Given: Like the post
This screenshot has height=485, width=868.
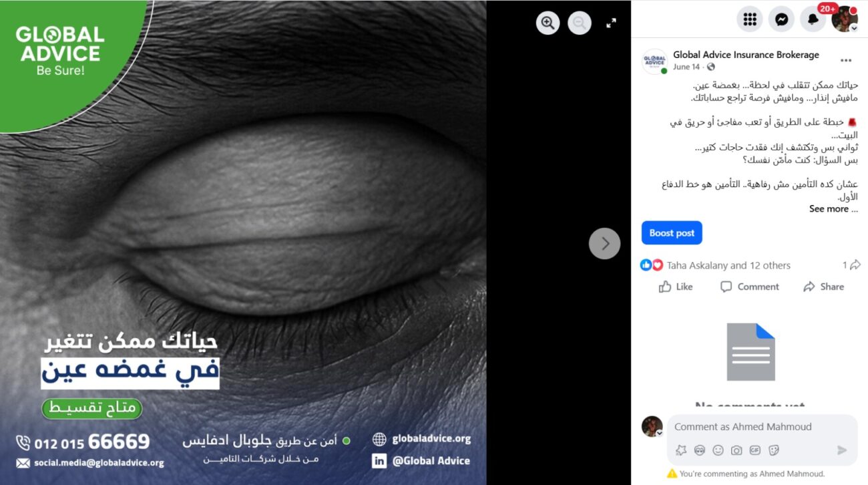Looking at the screenshot, I should pyautogui.click(x=676, y=287).
